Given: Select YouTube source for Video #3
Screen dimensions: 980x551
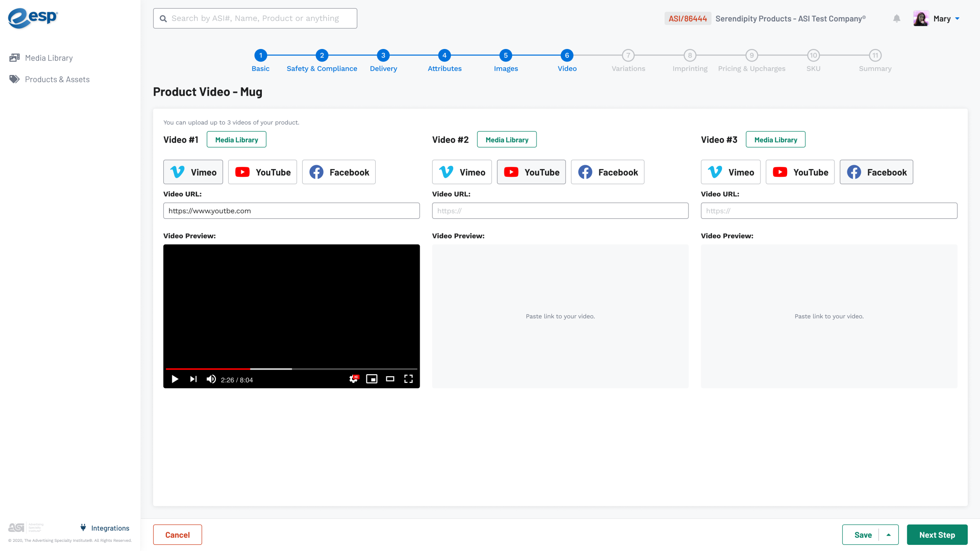Looking at the screenshot, I should [800, 172].
